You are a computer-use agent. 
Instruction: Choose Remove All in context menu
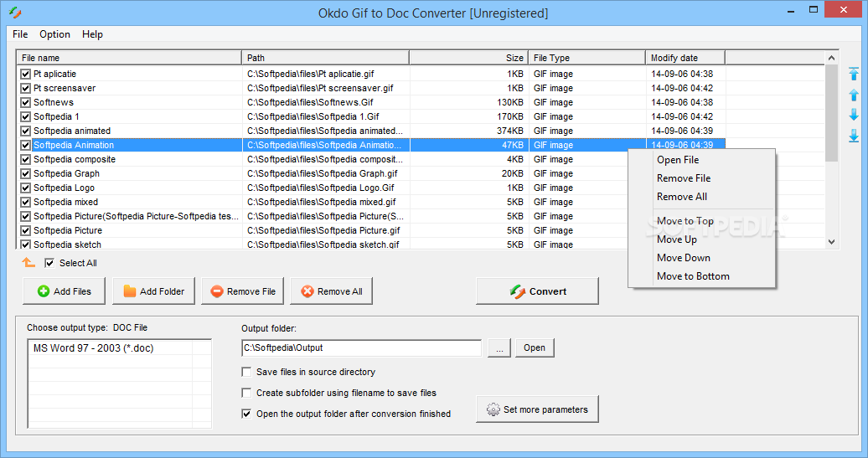click(x=701, y=197)
